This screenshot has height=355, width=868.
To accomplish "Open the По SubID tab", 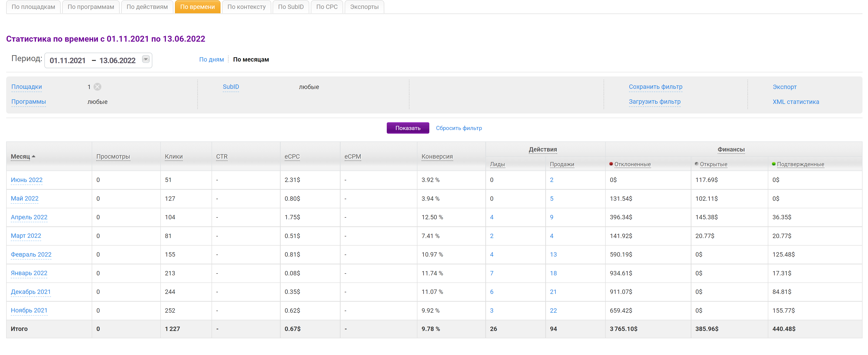I will point(290,7).
